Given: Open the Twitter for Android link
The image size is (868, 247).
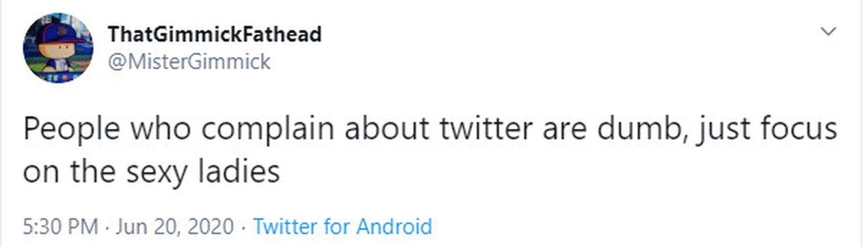Looking at the screenshot, I should click(x=342, y=227).
